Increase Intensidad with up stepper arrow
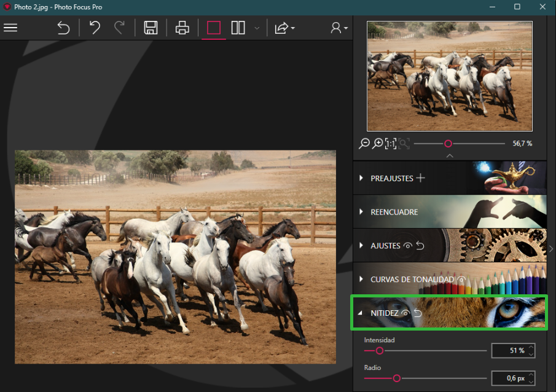Viewport: 556px width, 392px height. click(531, 347)
